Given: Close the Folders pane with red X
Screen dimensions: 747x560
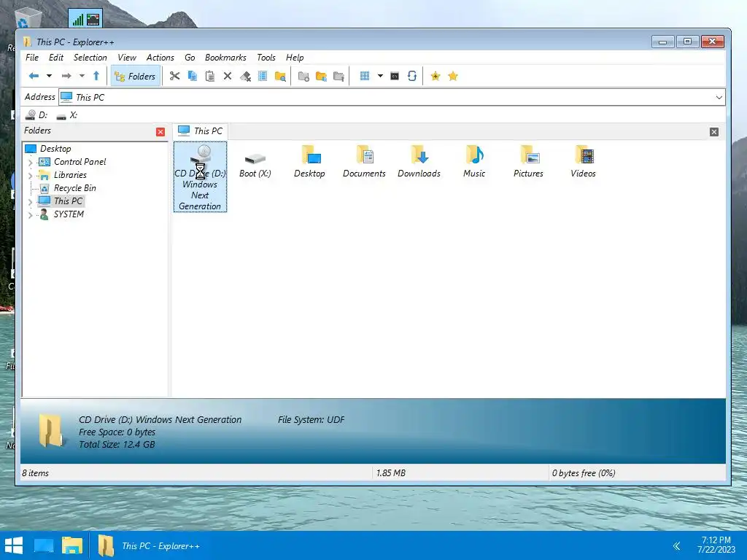Looking at the screenshot, I should [x=160, y=132].
